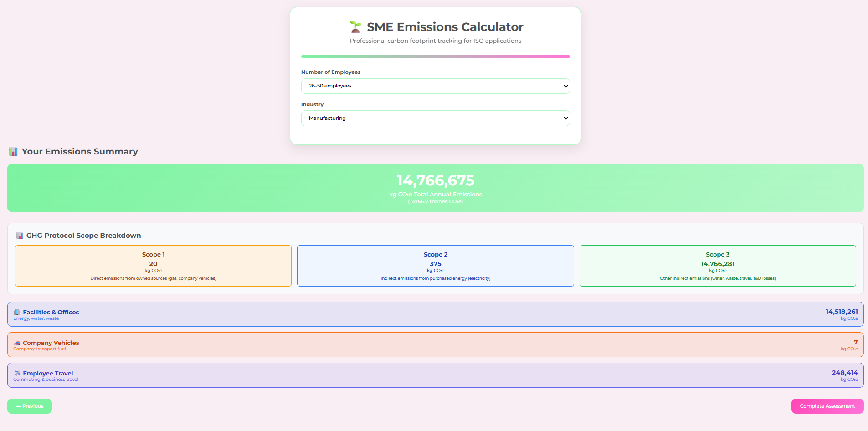The width and height of the screenshot is (868, 431).
Task: Select the Scope 2 emissions card
Action: tap(435, 266)
